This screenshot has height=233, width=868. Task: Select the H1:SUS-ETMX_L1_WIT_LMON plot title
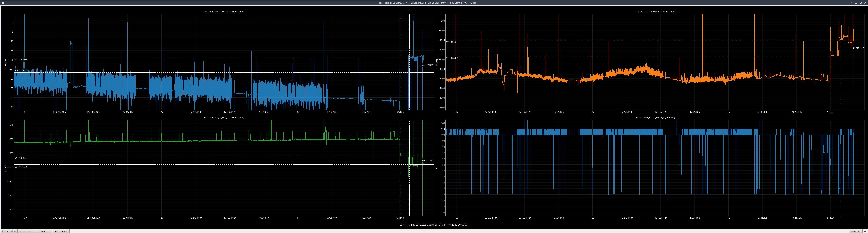224,12
